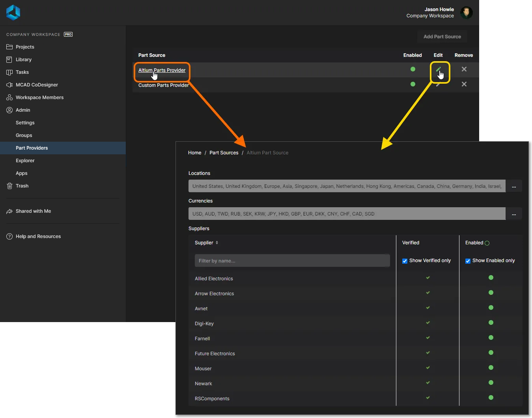Open Currencies ellipsis selector button
532x418 pixels.
514,214
